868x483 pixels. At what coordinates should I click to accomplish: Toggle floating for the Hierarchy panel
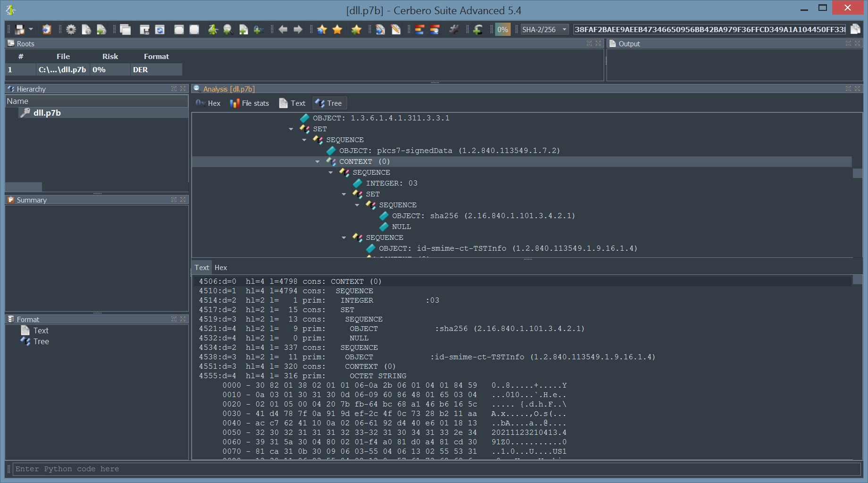pyautogui.click(x=174, y=89)
